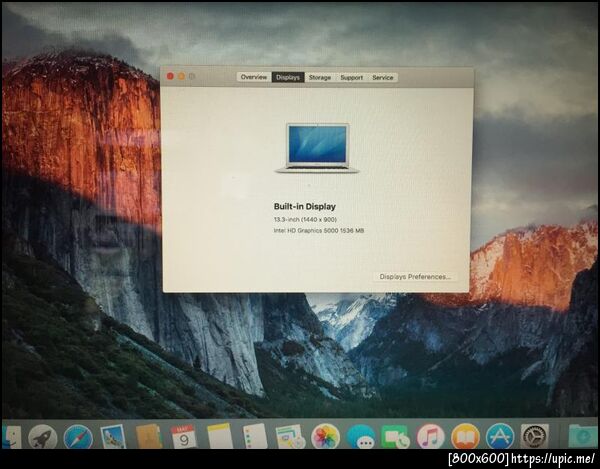The height and width of the screenshot is (469, 600).
Task: Open Reminders from the Dock
Action: pyautogui.click(x=254, y=436)
